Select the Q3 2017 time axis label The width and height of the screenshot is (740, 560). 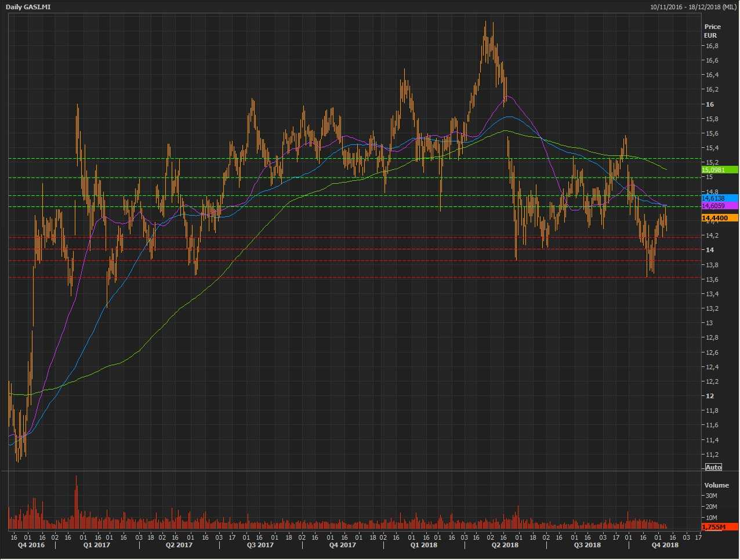point(260,545)
